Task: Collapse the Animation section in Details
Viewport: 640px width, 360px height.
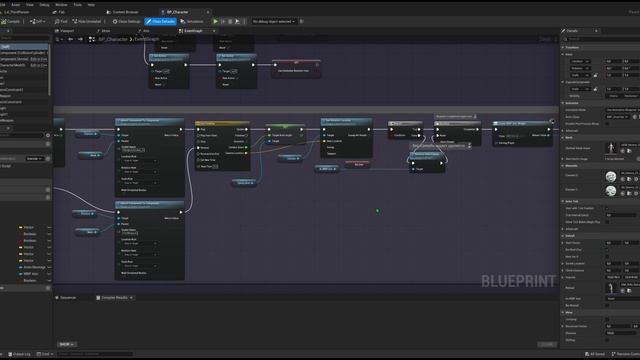Action: [x=562, y=103]
